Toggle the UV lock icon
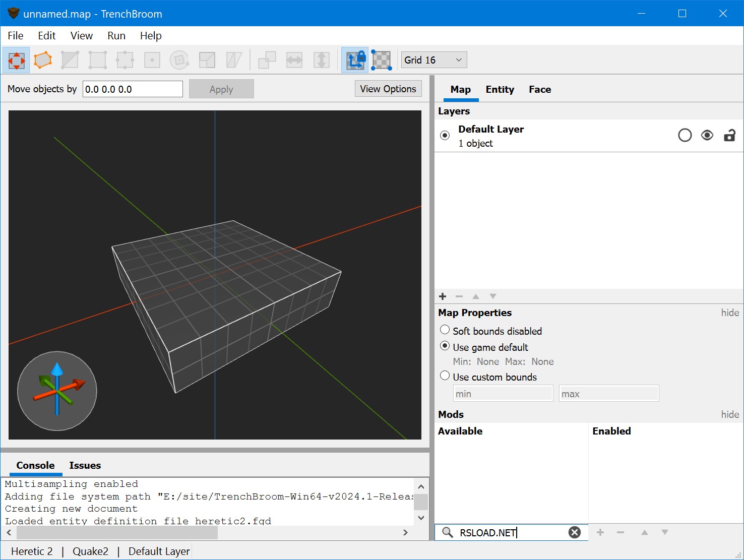744x560 pixels. 355,60
